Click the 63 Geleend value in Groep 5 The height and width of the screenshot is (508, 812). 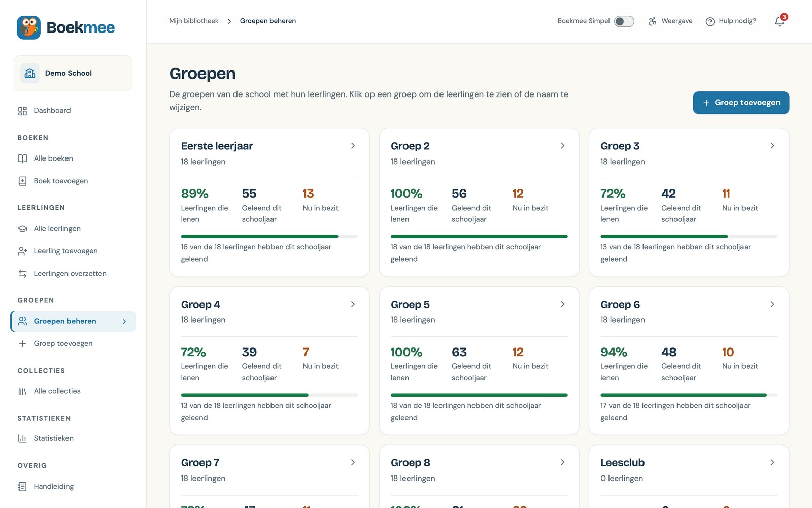click(459, 352)
